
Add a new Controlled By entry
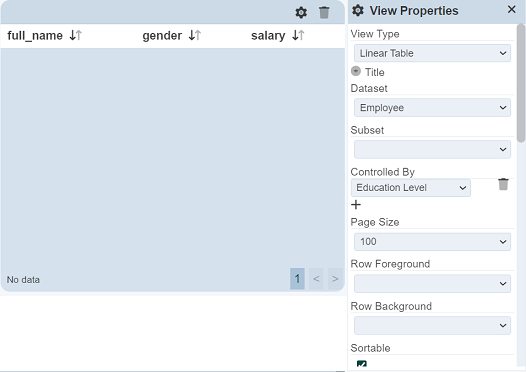pos(356,205)
